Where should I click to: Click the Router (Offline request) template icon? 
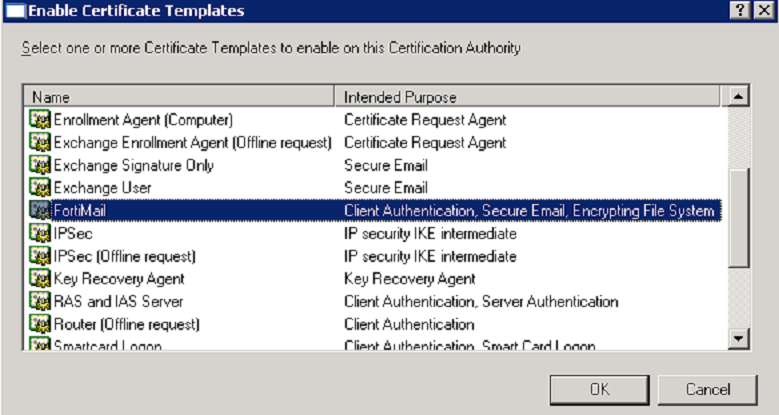[x=40, y=324]
